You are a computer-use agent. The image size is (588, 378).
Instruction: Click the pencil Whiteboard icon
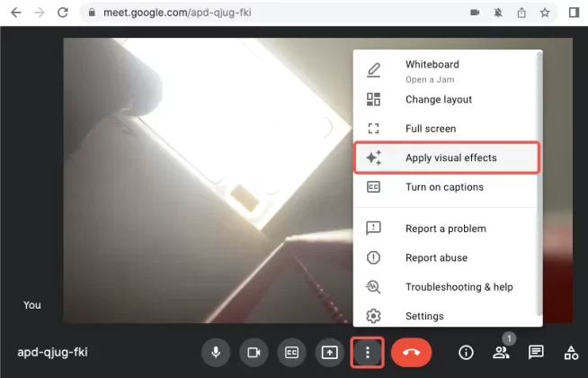(373, 70)
